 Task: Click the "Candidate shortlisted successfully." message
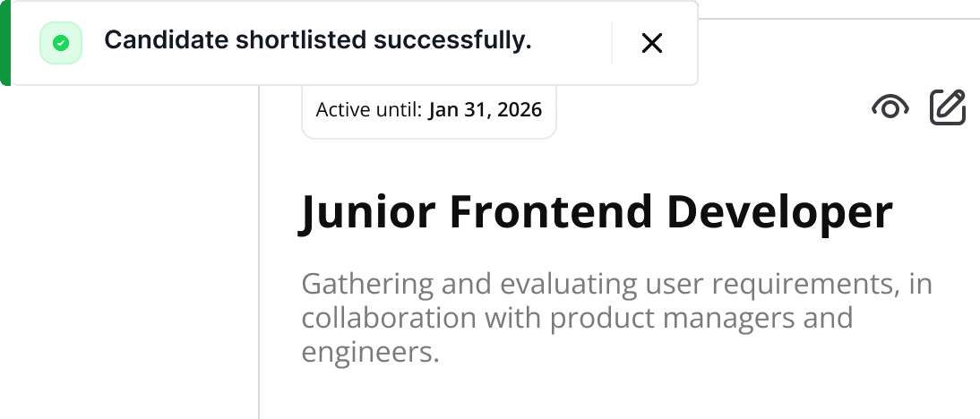[318, 40]
